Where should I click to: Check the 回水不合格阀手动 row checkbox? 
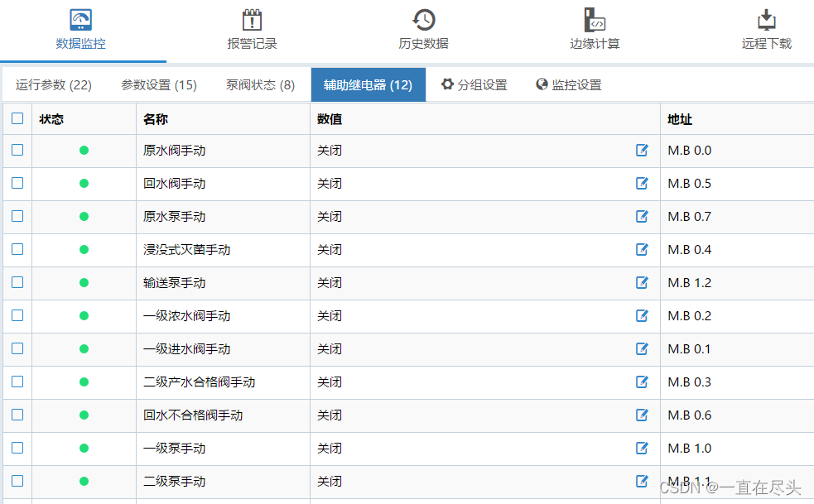[17, 415]
